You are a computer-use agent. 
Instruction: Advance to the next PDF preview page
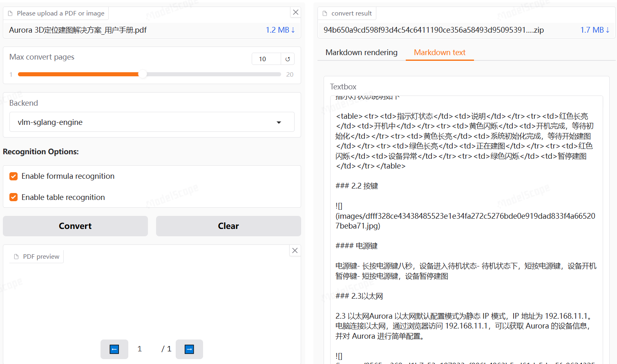click(189, 349)
